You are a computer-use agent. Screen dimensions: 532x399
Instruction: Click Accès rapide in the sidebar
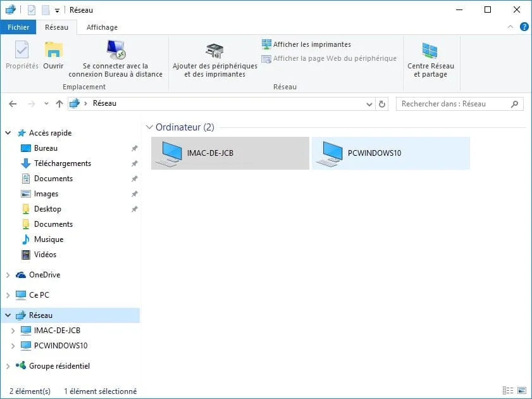(x=50, y=133)
